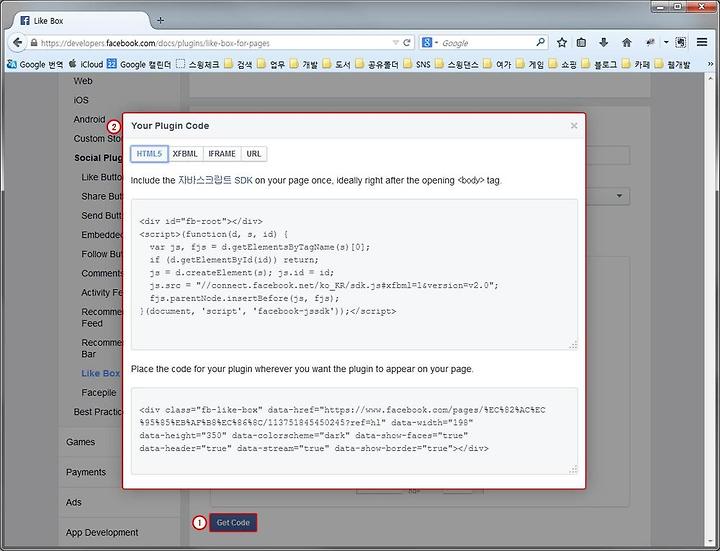Screen dimensions: 720x551
Task: Click the Get Code button
Action: tap(233, 523)
